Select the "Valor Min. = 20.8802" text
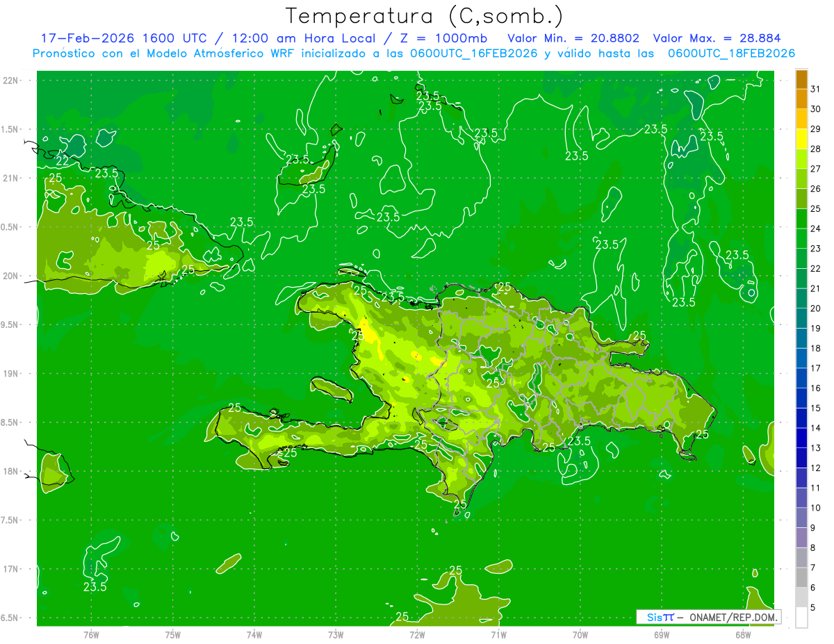Viewport: 834px width, 644px height. point(573,38)
